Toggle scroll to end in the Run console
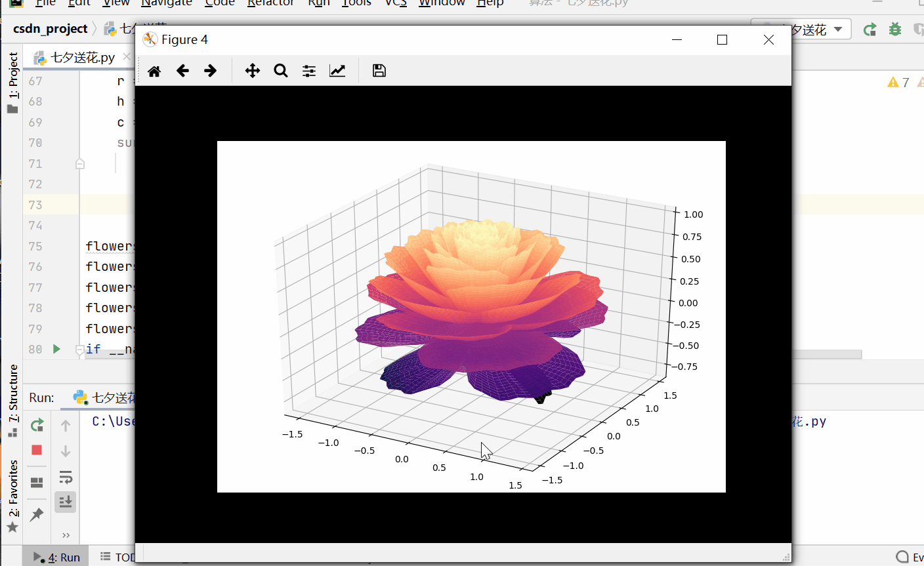The image size is (924, 566). (x=66, y=502)
